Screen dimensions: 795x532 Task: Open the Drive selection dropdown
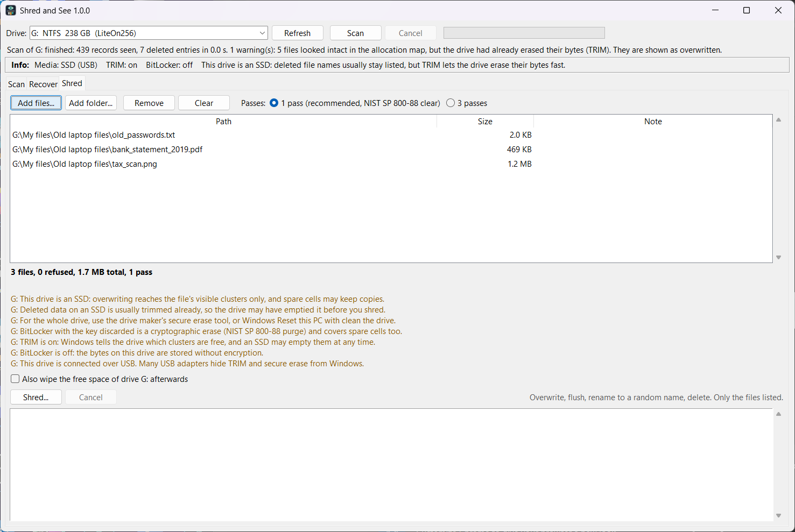tap(149, 33)
